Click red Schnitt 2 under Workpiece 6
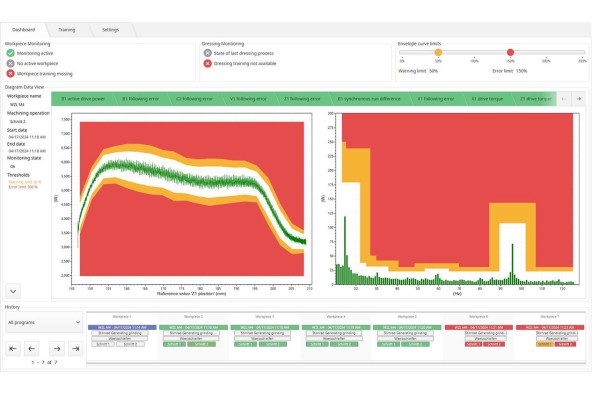This screenshot has height=394, width=592. 494,344
